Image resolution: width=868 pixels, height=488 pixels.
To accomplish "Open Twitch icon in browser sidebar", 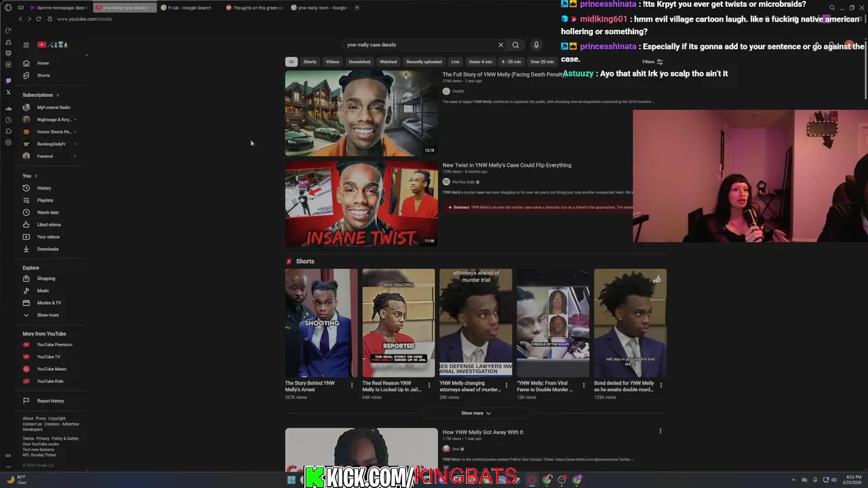I will coord(8,81).
